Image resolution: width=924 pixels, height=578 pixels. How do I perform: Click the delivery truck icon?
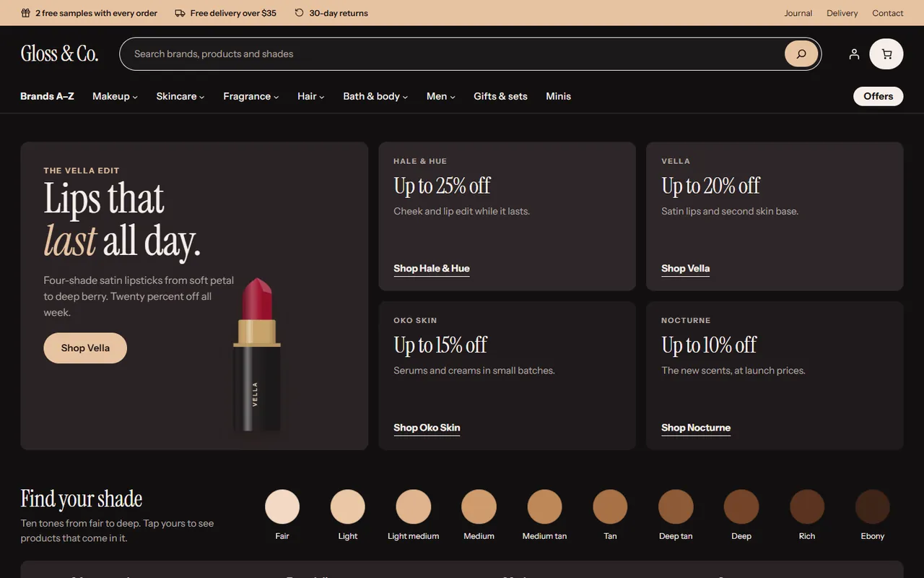pos(180,13)
